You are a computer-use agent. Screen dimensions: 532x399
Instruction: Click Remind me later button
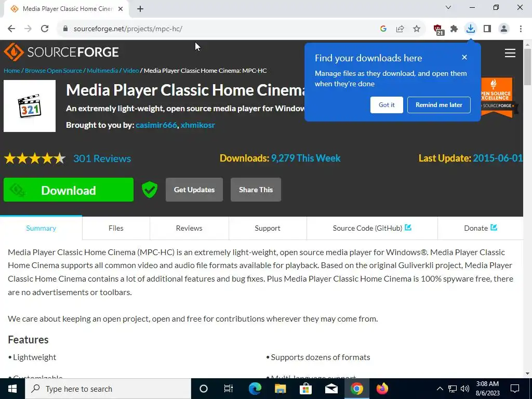438,105
